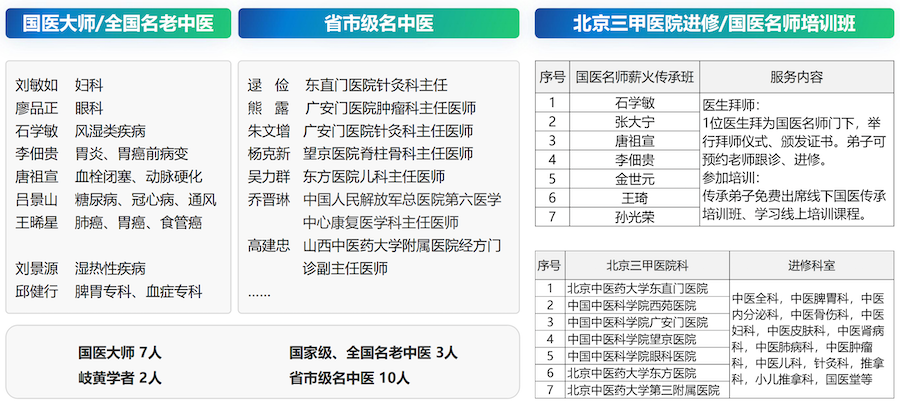Click the specialty 血栓闭塞、动脉硬化
Image resolution: width=900 pixels, height=403 pixels.
pos(138,177)
